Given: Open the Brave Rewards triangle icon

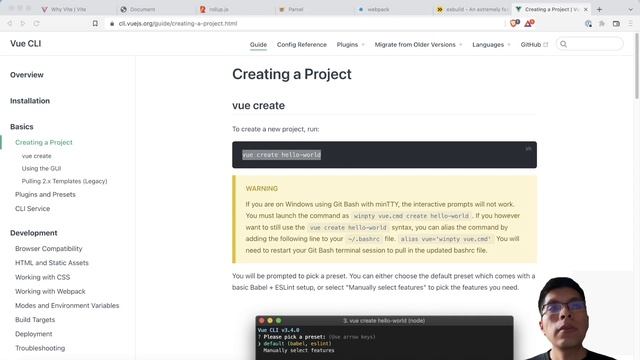Looking at the screenshot, I should pyautogui.click(x=529, y=23).
